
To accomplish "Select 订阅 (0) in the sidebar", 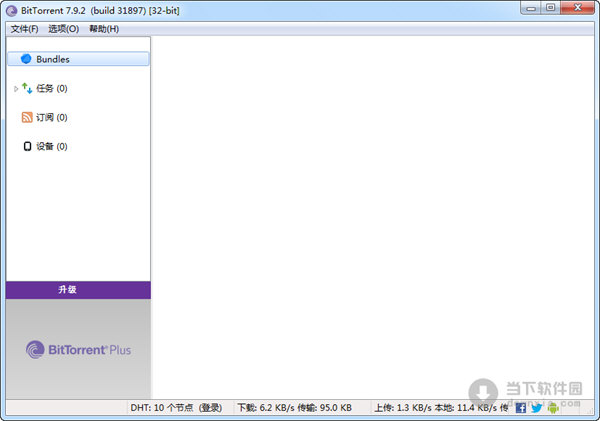I will click(x=52, y=117).
